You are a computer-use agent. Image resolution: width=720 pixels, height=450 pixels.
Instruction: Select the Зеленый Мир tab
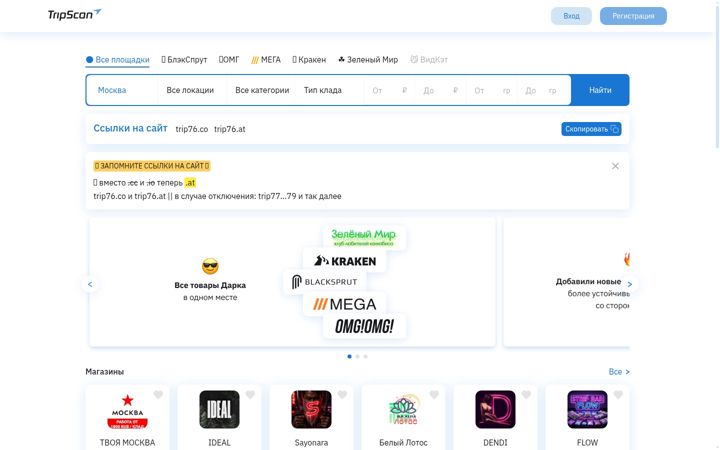click(x=368, y=60)
